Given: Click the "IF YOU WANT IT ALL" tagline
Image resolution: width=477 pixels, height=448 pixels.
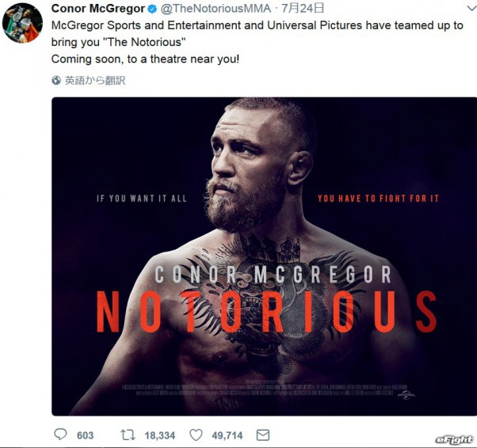Looking at the screenshot, I should click(141, 198).
